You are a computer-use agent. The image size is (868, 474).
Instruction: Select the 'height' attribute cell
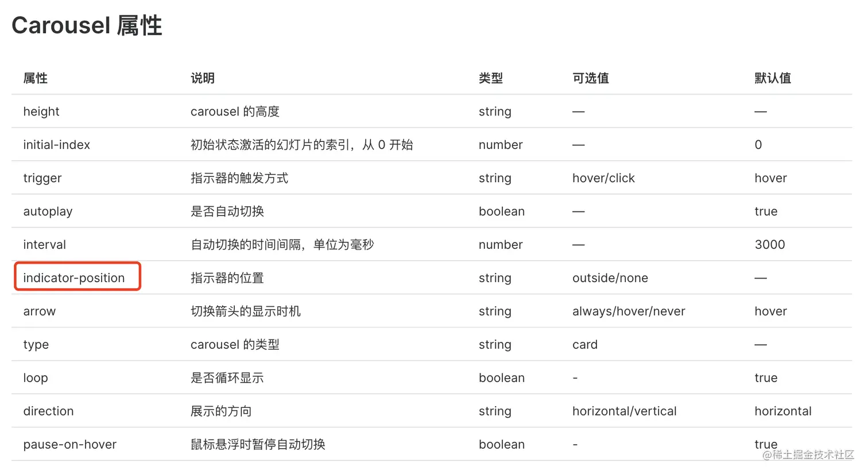(x=41, y=111)
